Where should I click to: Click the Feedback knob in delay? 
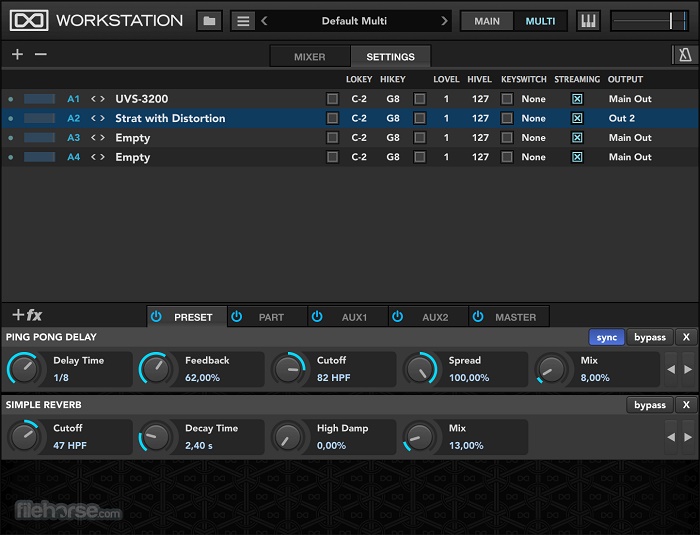click(x=155, y=369)
